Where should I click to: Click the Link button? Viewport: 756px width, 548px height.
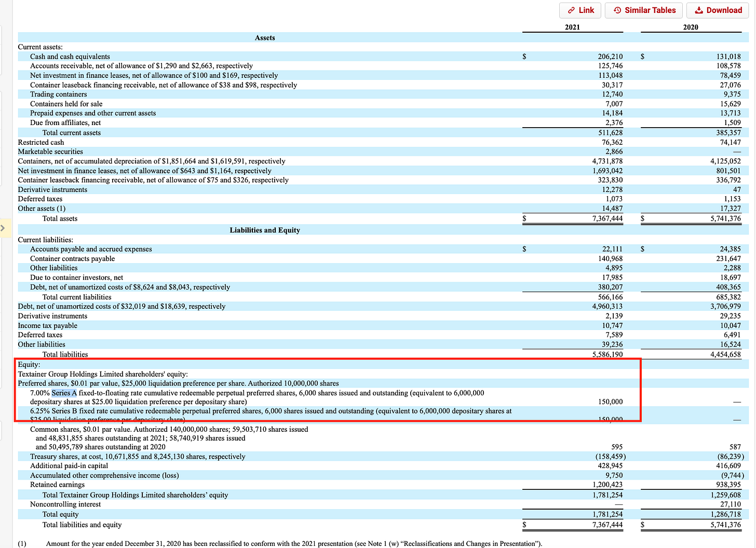(580, 10)
